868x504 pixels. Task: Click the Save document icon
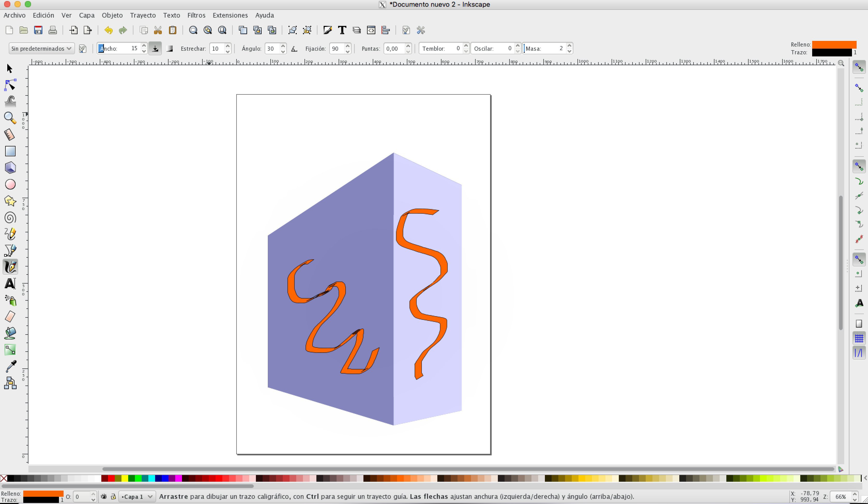coord(38,30)
